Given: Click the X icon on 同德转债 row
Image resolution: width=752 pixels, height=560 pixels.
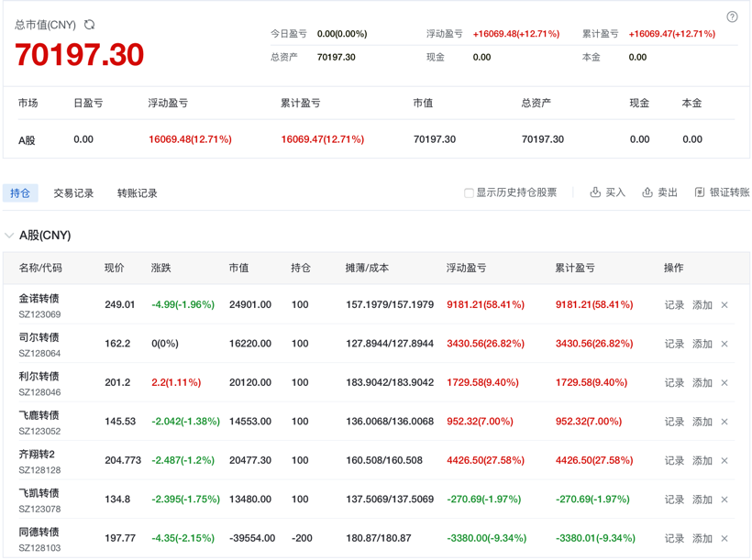Looking at the screenshot, I should (724, 539).
